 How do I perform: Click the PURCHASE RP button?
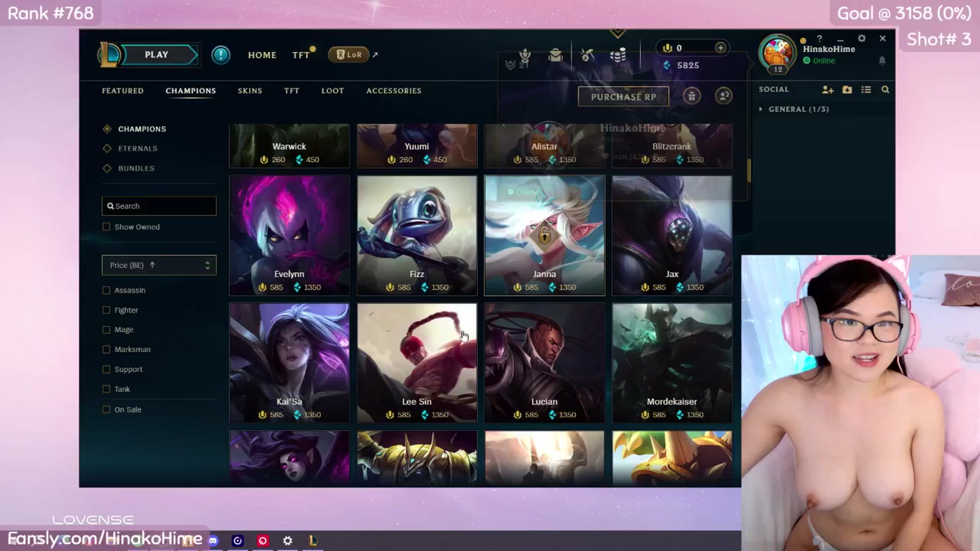[x=623, y=96]
